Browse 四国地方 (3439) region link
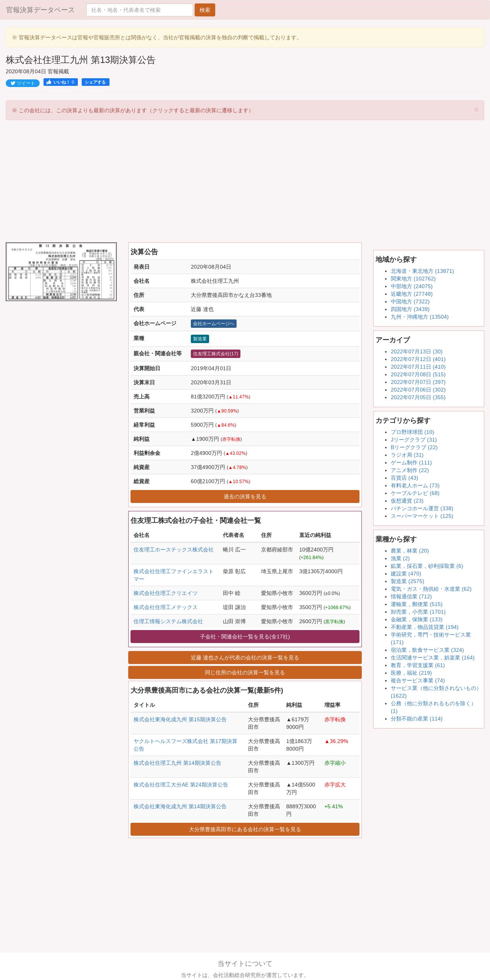Viewport: 490px width, 980px height. 410,309
